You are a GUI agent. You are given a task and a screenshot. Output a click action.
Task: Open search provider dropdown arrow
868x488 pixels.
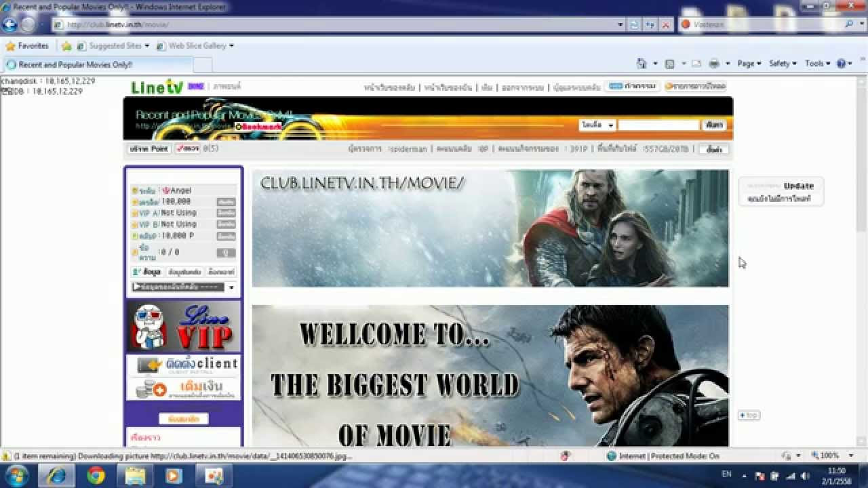(x=861, y=24)
